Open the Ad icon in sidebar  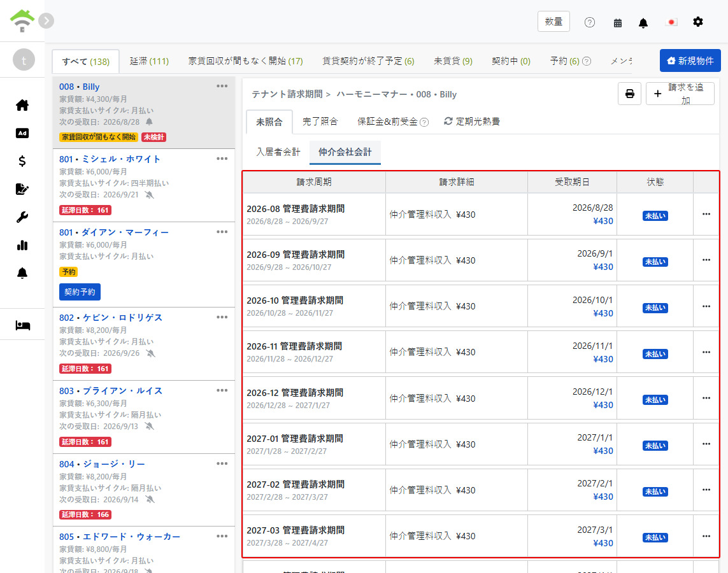22,133
